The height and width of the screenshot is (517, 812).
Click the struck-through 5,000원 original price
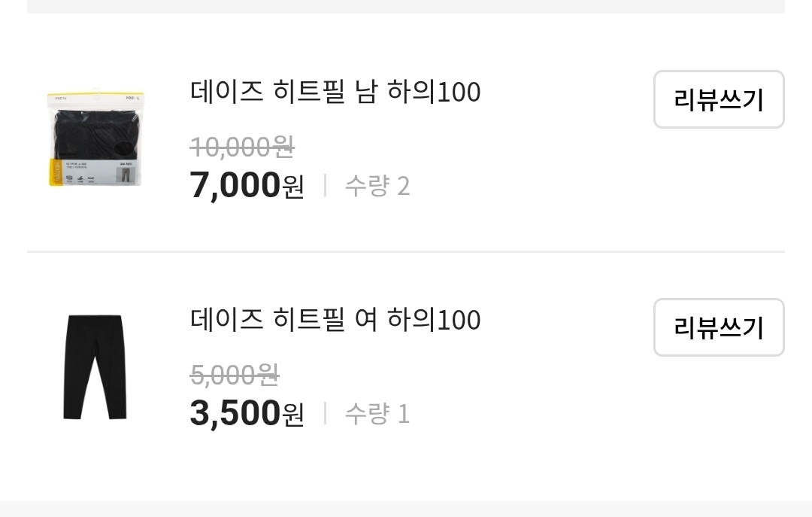coord(235,374)
